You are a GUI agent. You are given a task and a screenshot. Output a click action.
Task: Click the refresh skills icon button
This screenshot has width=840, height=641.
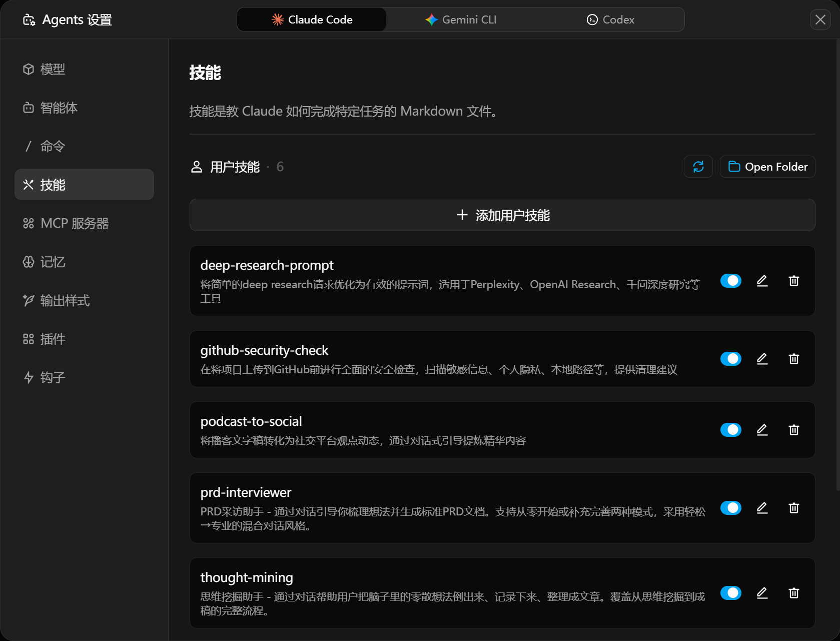tap(698, 167)
